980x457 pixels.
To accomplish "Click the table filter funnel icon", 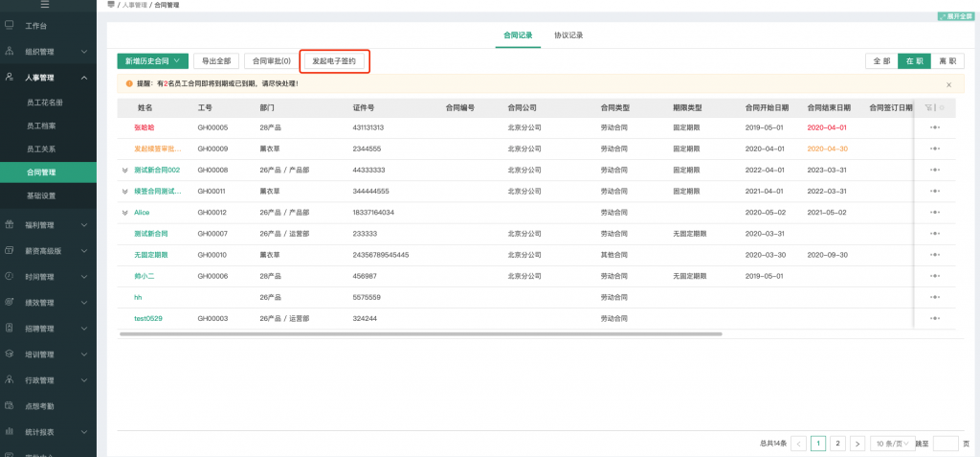I will click(x=928, y=107).
